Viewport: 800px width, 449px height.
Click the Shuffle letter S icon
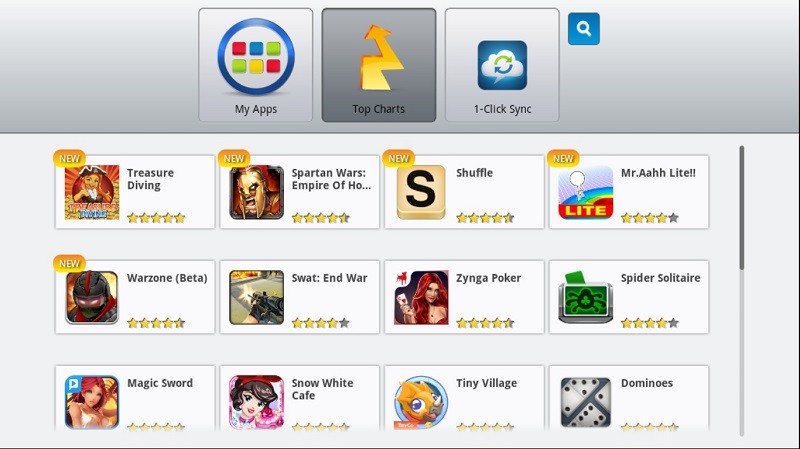(421, 192)
